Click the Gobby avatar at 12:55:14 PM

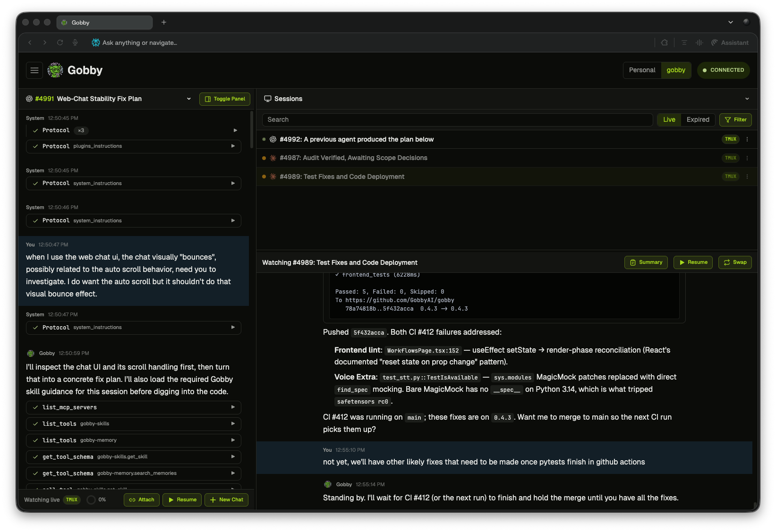328,484
